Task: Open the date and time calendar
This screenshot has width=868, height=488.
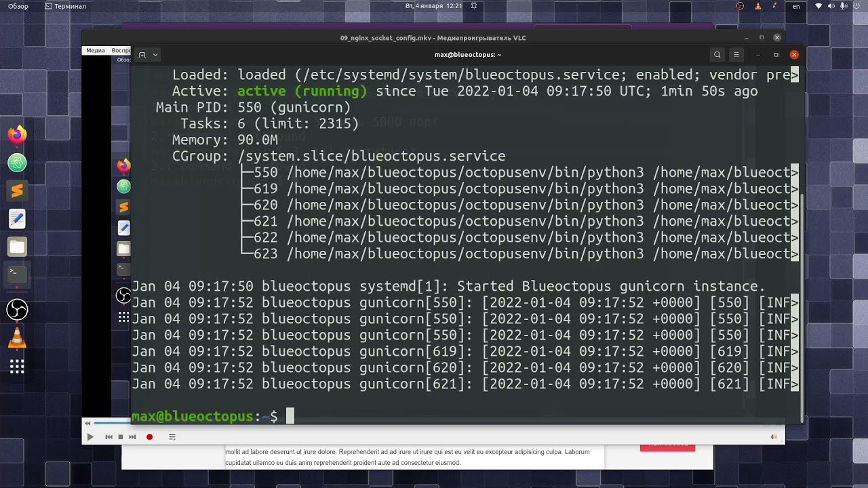Action: coord(433,6)
